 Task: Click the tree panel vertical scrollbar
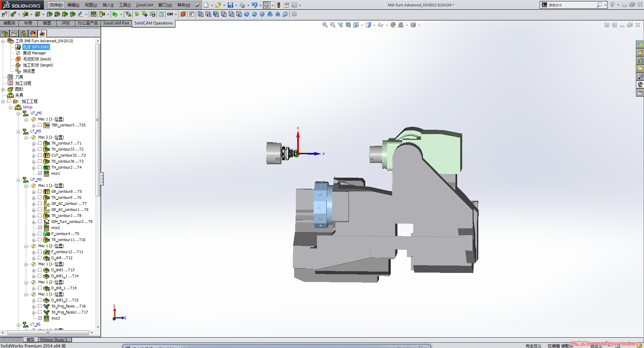98,120
